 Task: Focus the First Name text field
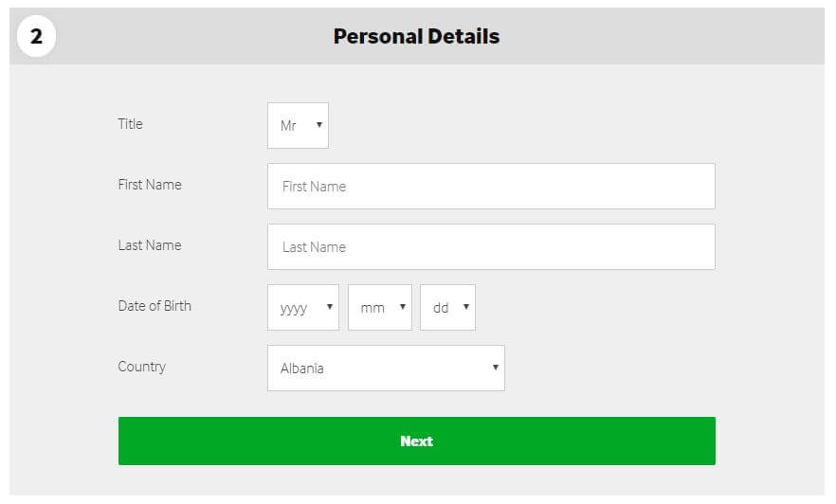point(492,186)
